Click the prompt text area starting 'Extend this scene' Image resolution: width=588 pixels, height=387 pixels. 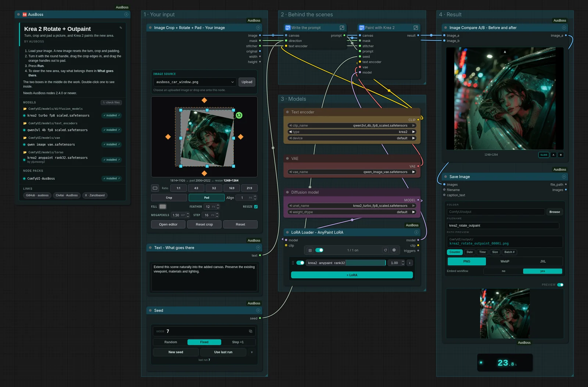point(204,277)
